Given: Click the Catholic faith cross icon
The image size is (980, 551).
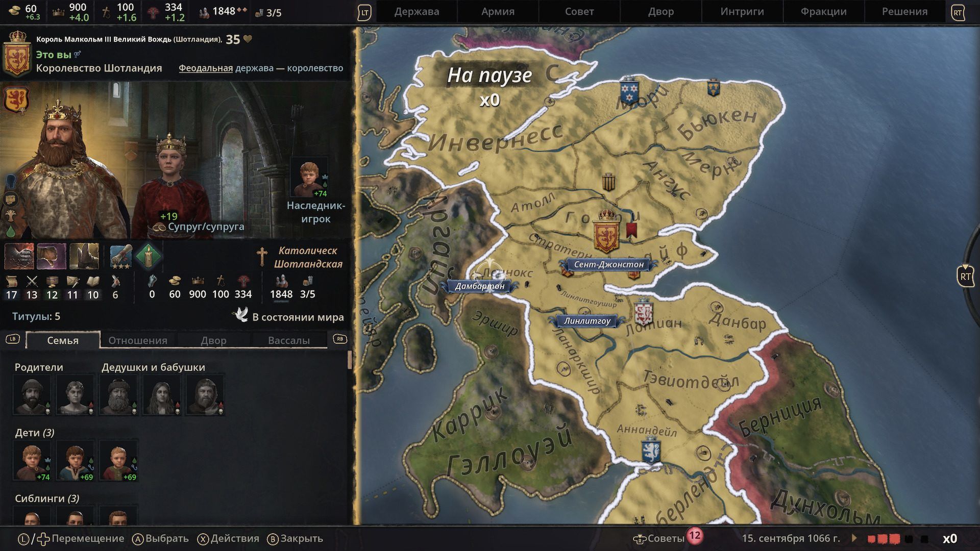Looking at the screenshot, I should coord(262,257).
